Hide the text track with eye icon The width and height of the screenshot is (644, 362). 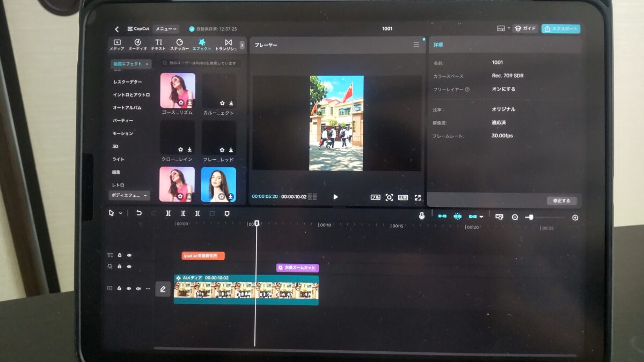pyautogui.click(x=129, y=255)
